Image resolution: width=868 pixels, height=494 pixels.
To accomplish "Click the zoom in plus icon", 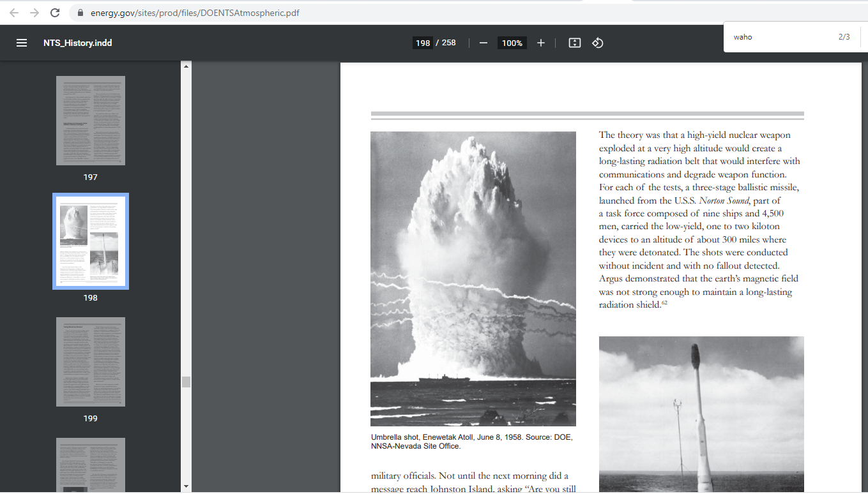I will (541, 43).
